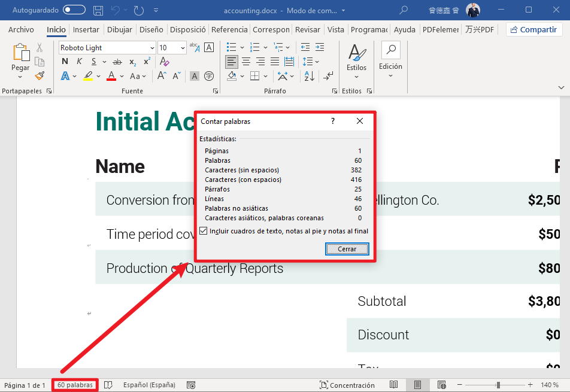Viewport: 570px width, 392px height.
Task: Click the zoom in plus button
Action: point(530,385)
